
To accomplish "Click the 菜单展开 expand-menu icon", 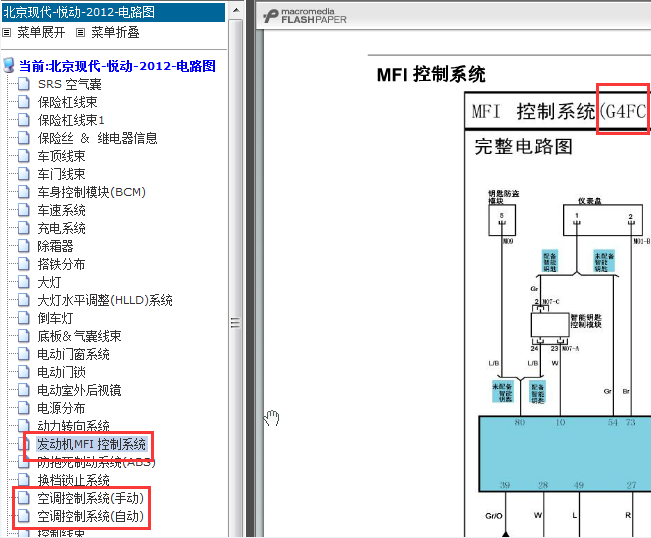I will 7,32.
